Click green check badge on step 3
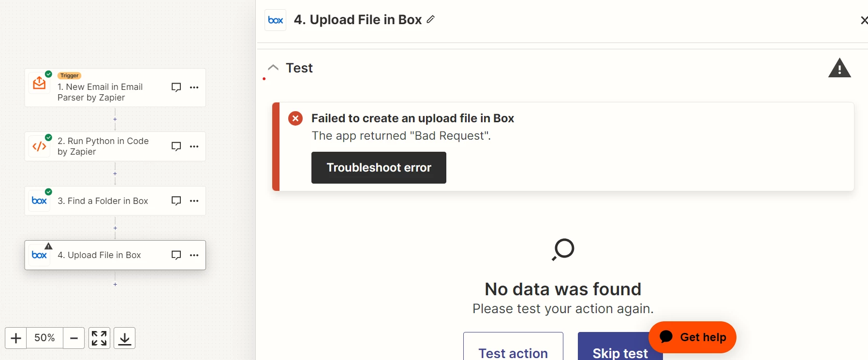This screenshot has height=360, width=868. (x=48, y=192)
